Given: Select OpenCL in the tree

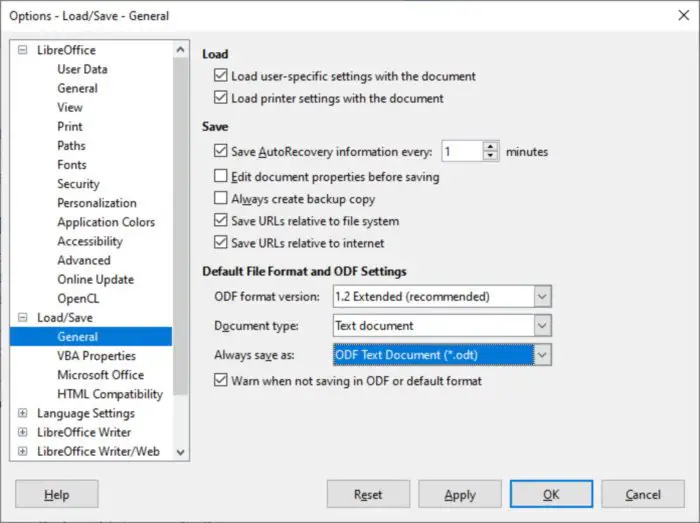Looking at the screenshot, I should tap(78, 299).
